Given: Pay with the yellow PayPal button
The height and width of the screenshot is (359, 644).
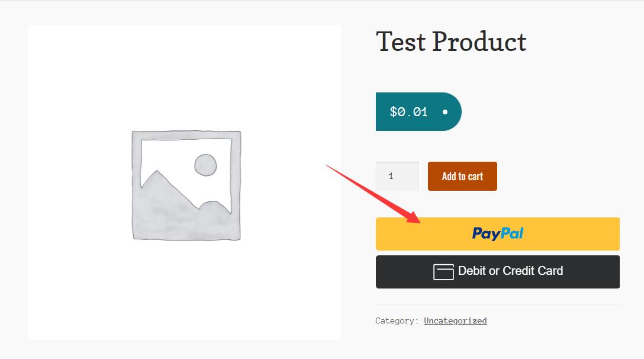Looking at the screenshot, I should coord(497,233).
